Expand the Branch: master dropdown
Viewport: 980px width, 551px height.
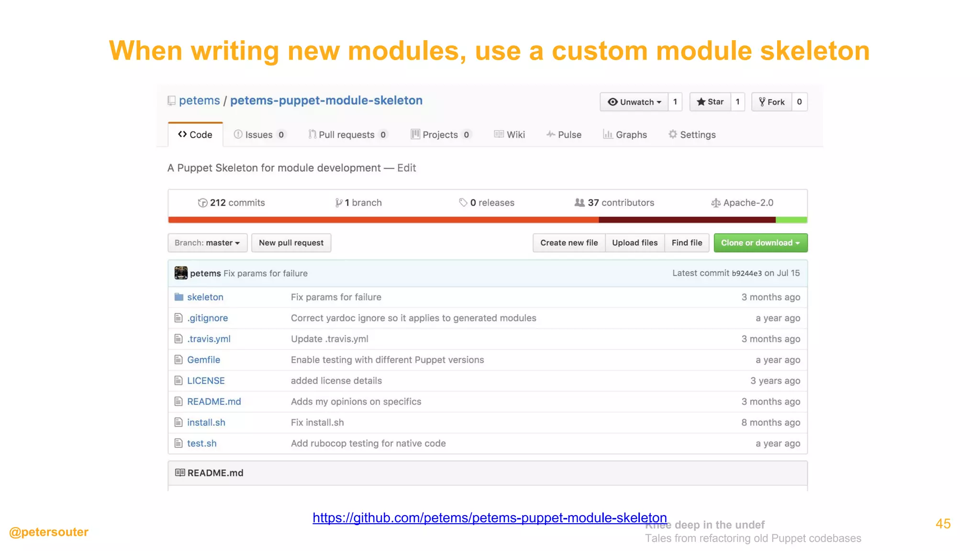click(208, 243)
